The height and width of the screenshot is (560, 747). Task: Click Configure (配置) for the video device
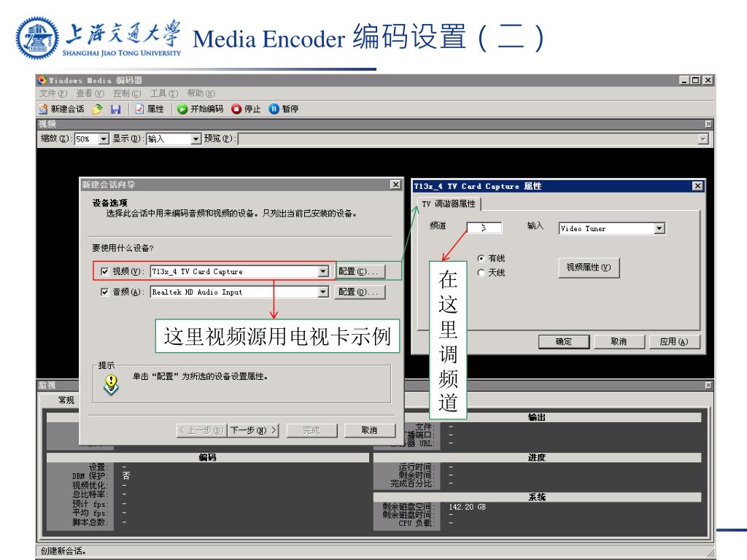[x=359, y=271]
